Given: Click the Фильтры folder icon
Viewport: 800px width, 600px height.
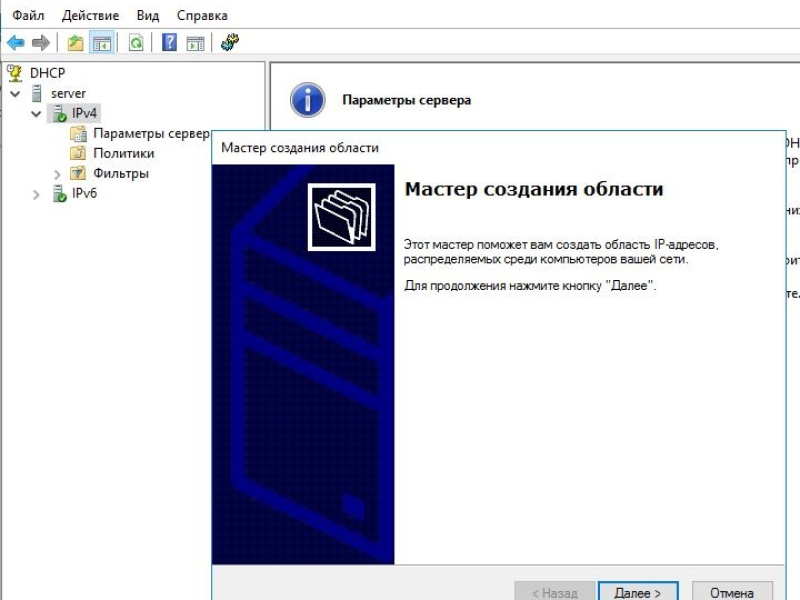Looking at the screenshot, I should coord(78,173).
